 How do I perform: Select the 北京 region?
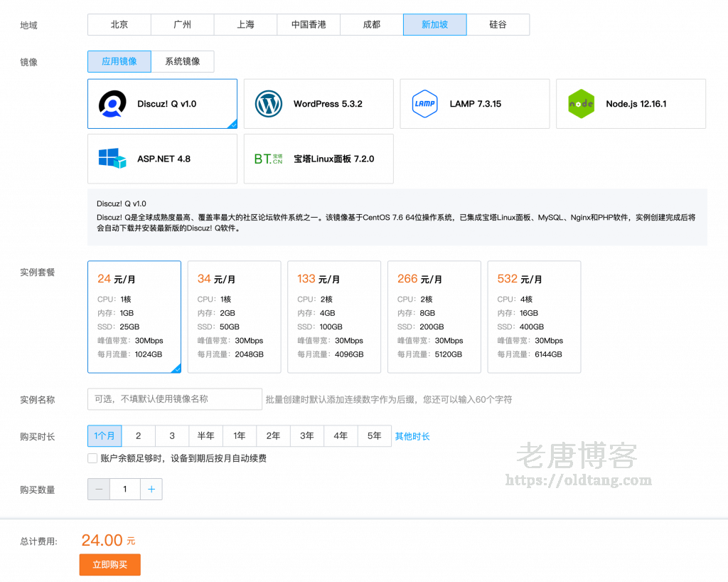[x=119, y=24]
